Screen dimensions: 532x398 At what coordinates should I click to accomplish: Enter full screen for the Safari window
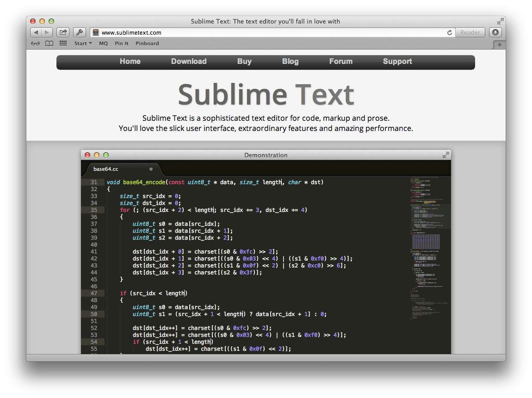(x=500, y=21)
